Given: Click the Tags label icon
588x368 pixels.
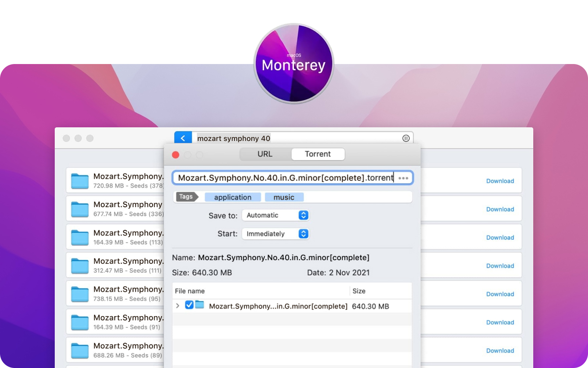Looking at the screenshot, I should [187, 197].
